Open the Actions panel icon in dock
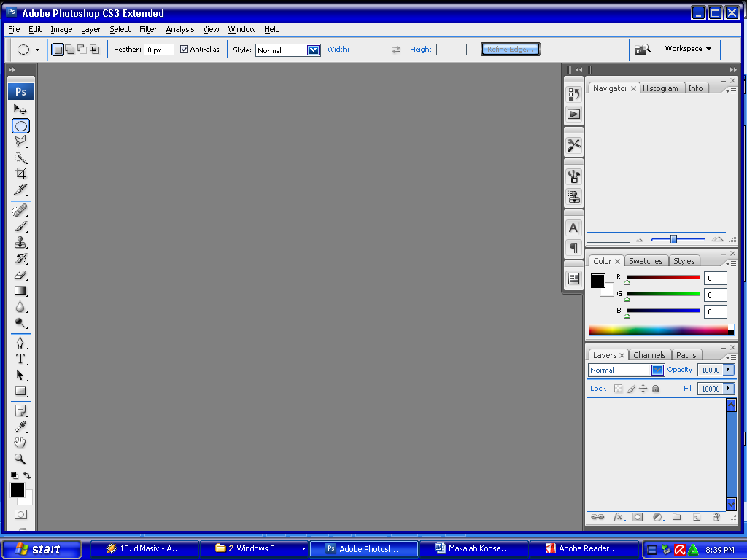This screenshot has height=560, width=747. click(x=573, y=114)
